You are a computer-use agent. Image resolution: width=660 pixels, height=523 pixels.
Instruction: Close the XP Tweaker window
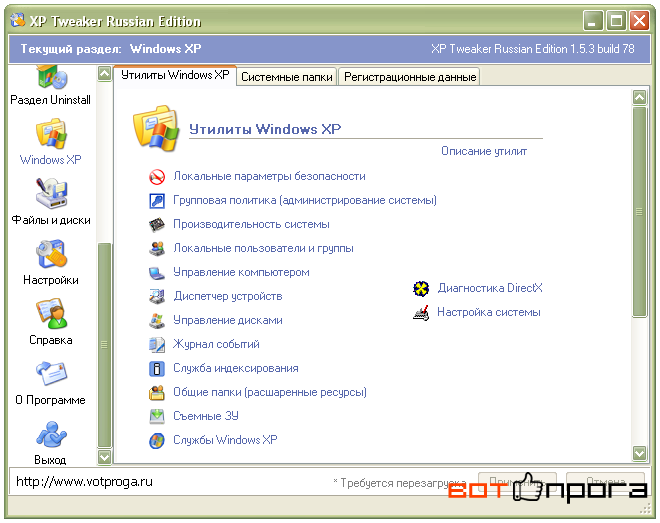click(639, 21)
